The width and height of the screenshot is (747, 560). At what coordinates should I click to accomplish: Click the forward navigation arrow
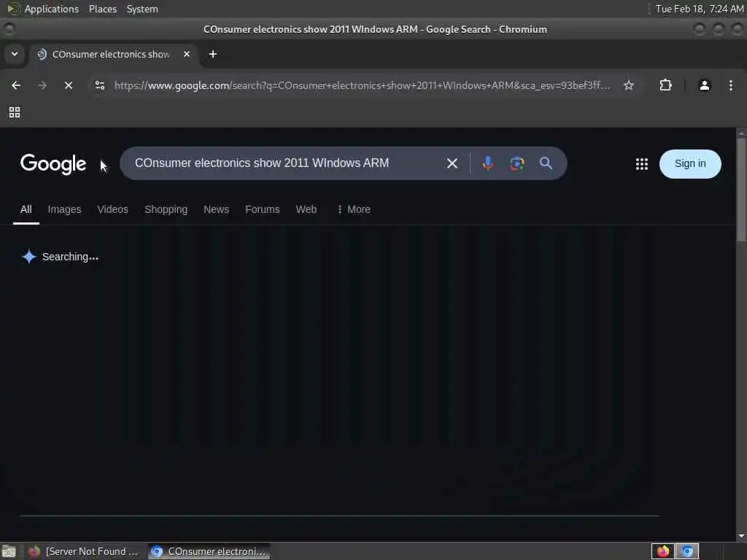(42, 85)
